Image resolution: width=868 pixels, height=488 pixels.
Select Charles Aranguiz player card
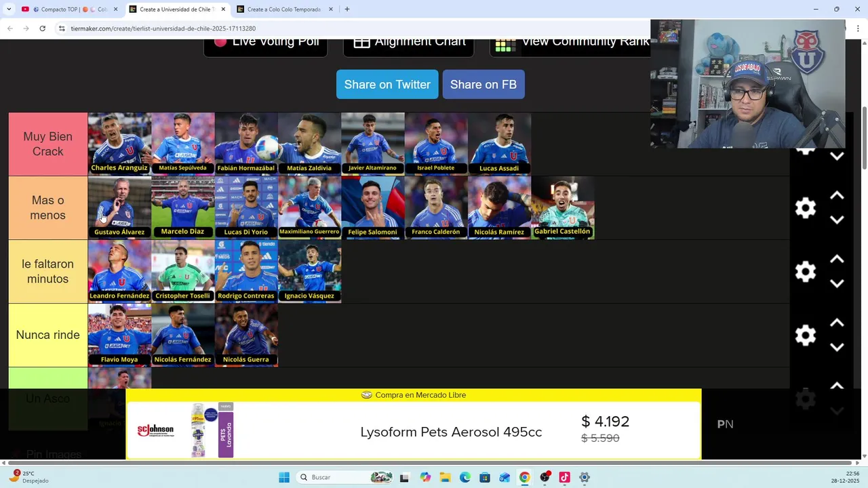coord(119,144)
